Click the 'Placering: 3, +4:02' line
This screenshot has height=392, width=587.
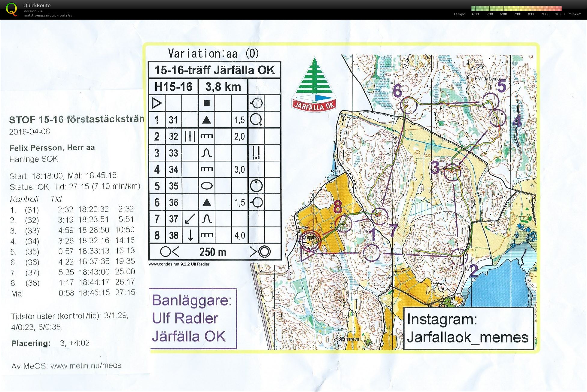[50, 343]
